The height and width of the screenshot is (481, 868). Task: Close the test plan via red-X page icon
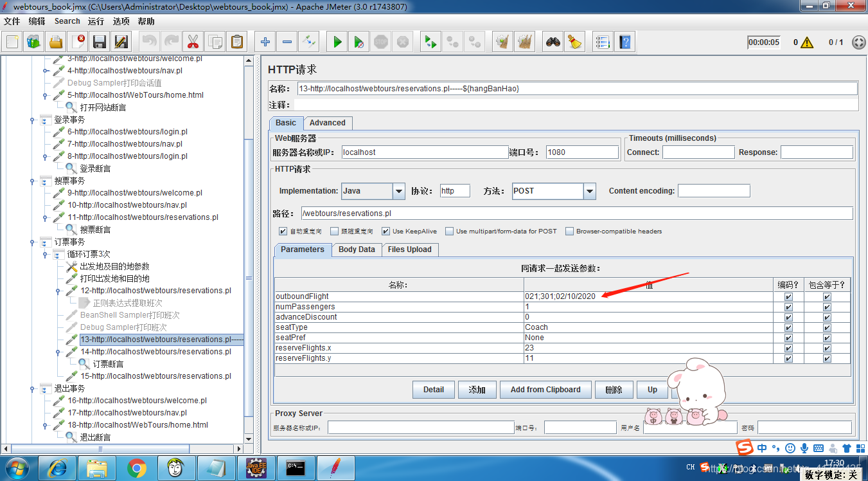(x=78, y=42)
